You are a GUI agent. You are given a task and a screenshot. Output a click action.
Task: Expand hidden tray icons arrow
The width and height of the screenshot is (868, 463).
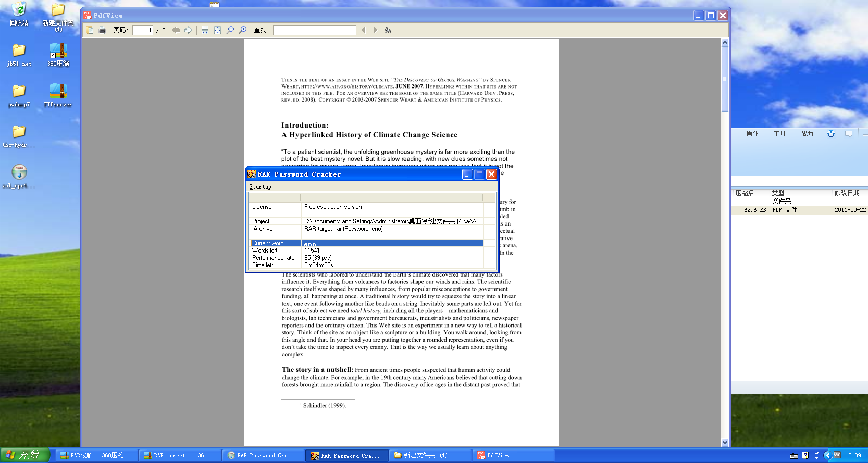(827, 455)
